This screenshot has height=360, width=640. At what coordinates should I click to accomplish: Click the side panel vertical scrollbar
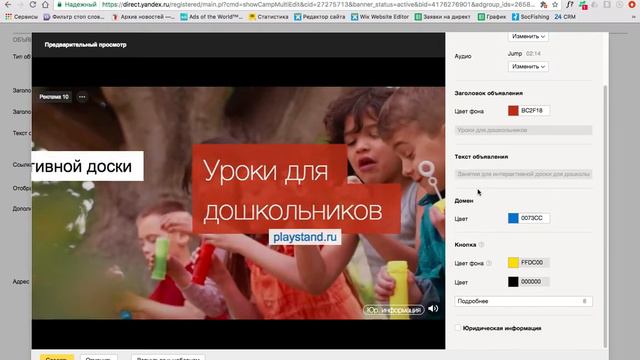click(x=605, y=216)
